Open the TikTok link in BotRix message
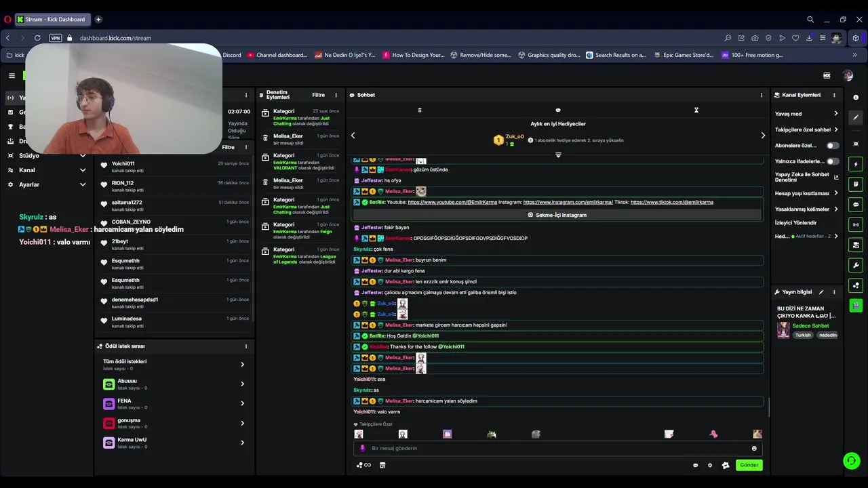 [671, 202]
